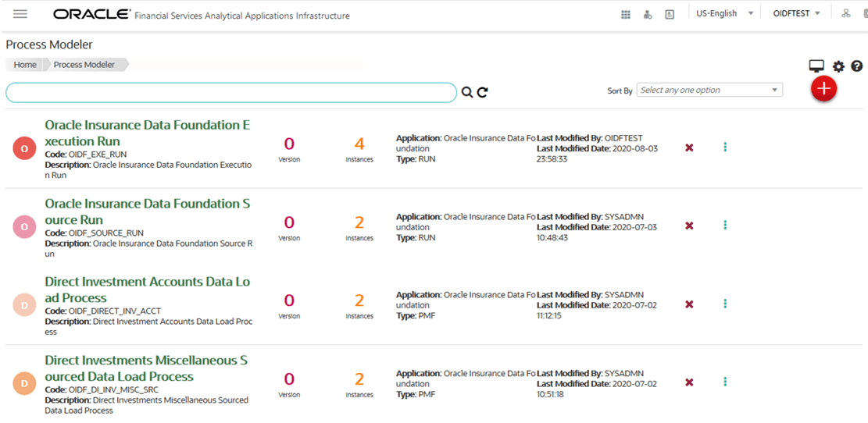Click the text Code: OIDF_DI_INV_MISC_SRC
The image size is (868, 423).
pos(102,389)
